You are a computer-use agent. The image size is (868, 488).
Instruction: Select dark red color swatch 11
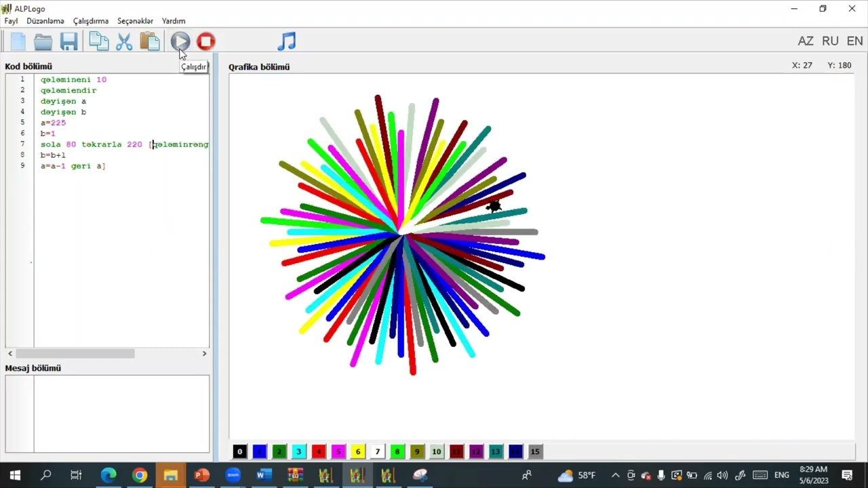tap(456, 451)
